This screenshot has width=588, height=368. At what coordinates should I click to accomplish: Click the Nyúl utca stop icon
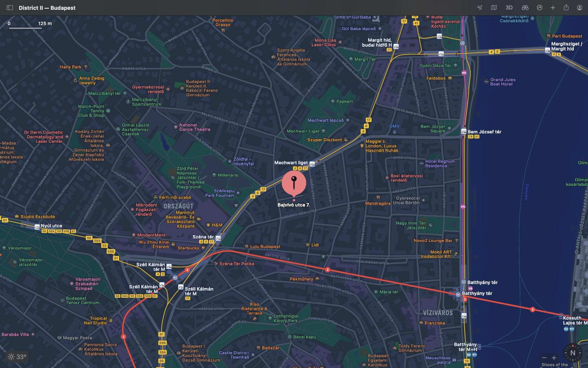pos(37,227)
